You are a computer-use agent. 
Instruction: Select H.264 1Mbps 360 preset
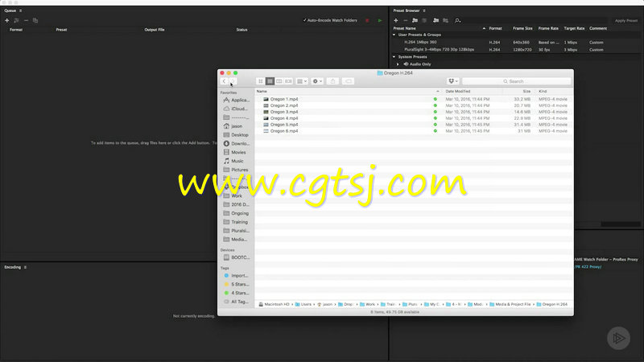pyautogui.click(x=420, y=43)
